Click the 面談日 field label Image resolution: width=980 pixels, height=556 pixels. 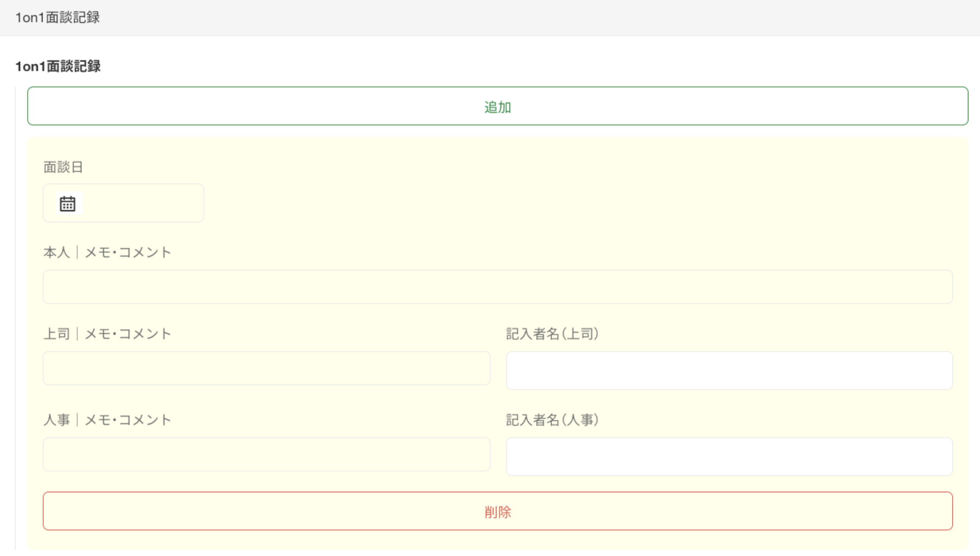pos(63,167)
